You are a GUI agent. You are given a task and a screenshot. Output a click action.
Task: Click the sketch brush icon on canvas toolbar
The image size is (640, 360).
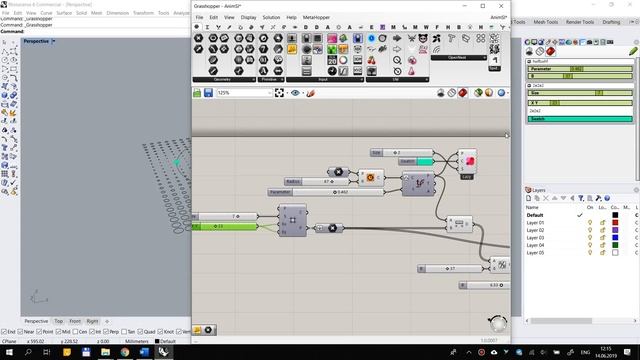coord(310,93)
